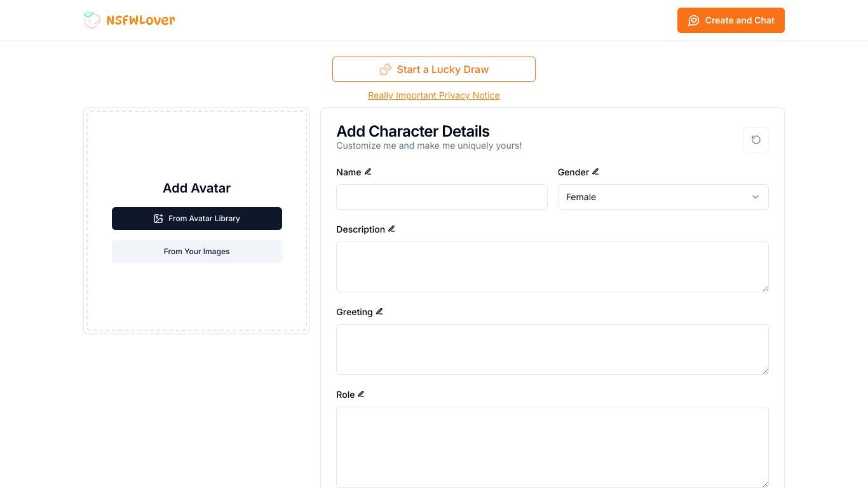Click the NSFWLover brand name text

[x=140, y=20]
